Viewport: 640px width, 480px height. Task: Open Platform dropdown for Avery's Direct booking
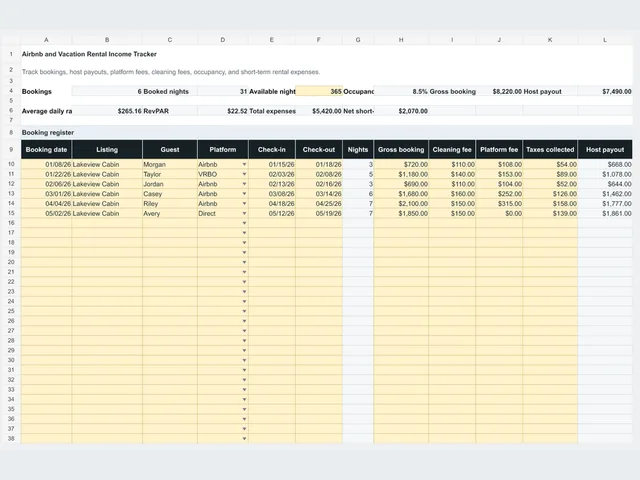point(244,213)
